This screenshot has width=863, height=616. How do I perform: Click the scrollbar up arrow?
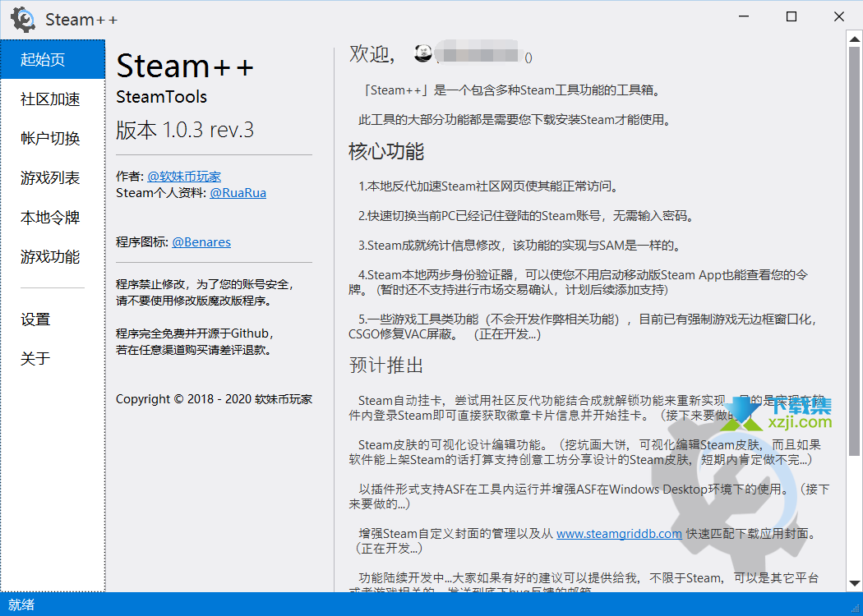(x=854, y=39)
